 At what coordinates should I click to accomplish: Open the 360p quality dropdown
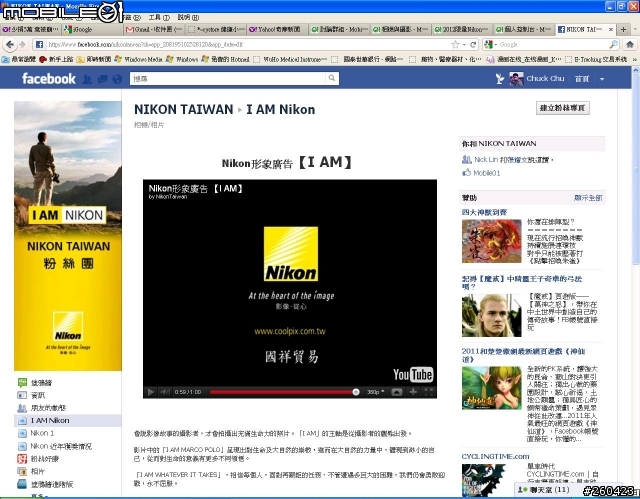click(375, 392)
